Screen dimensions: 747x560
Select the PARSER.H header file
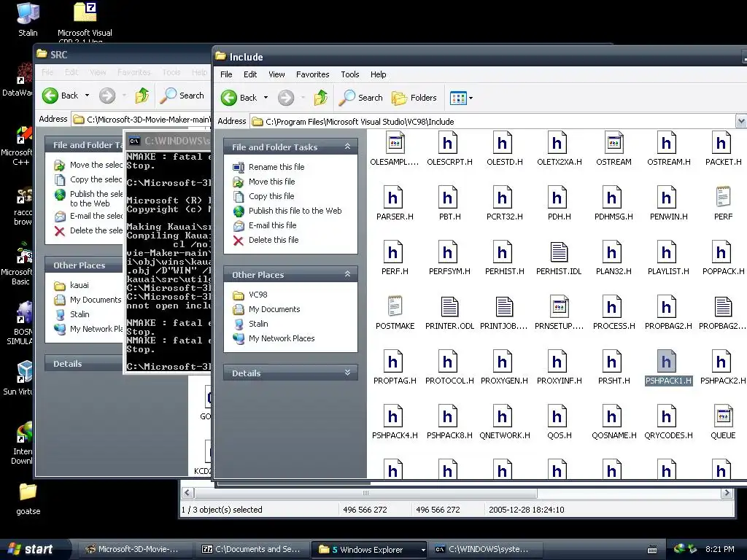(x=395, y=203)
